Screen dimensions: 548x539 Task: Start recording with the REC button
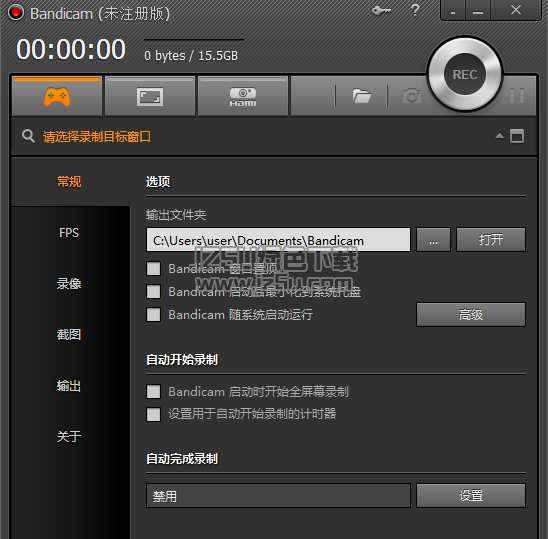[x=464, y=74]
